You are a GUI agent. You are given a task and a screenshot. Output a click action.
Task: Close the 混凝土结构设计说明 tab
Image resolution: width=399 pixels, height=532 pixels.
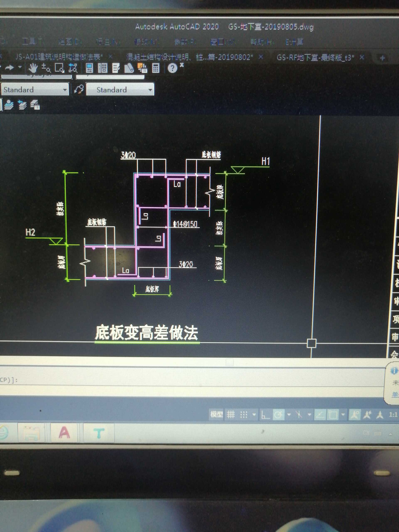261,57
